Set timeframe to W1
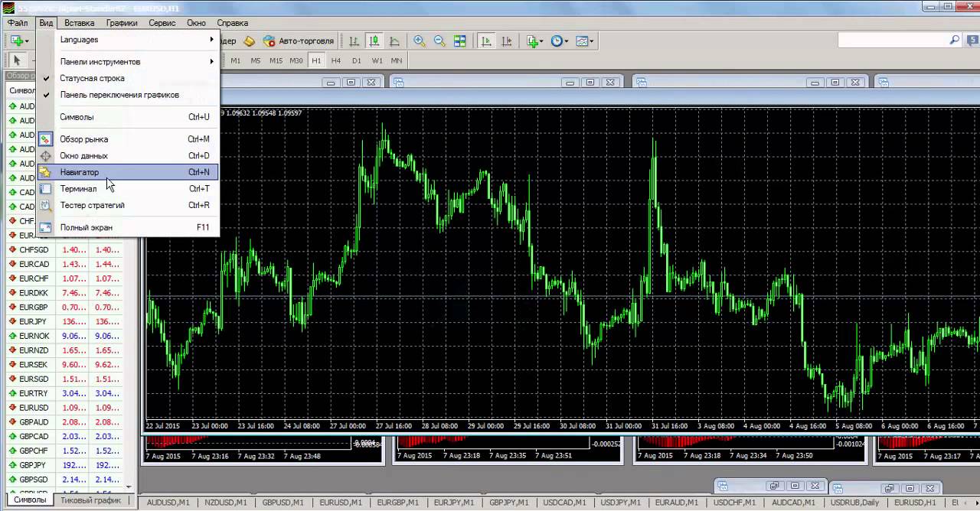Screen dimensions: 980x511 [377, 60]
